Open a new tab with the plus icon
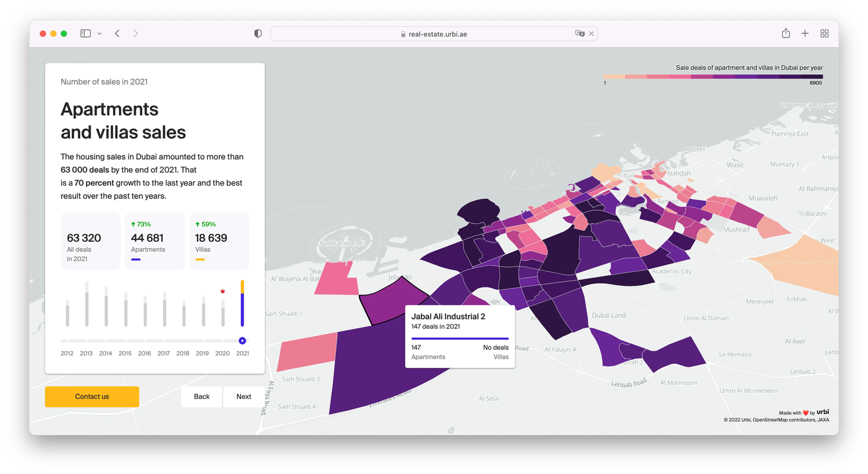Viewport: 868px width, 474px height. coord(805,33)
